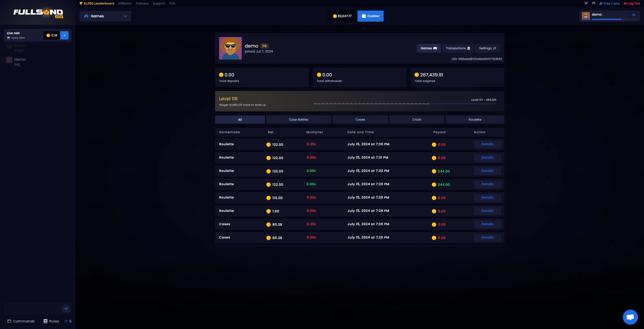Expand the Games dropdown menu
Viewport: 644px width, 329px height.
105,16
